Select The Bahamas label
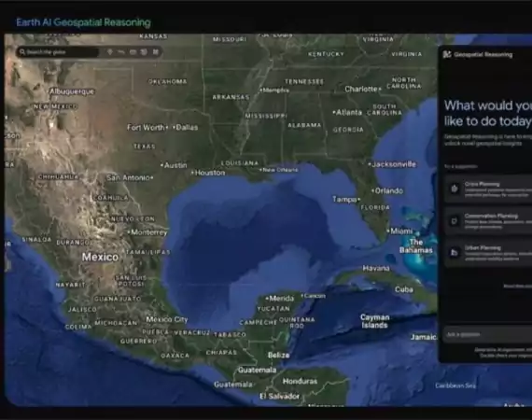 tap(416, 246)
